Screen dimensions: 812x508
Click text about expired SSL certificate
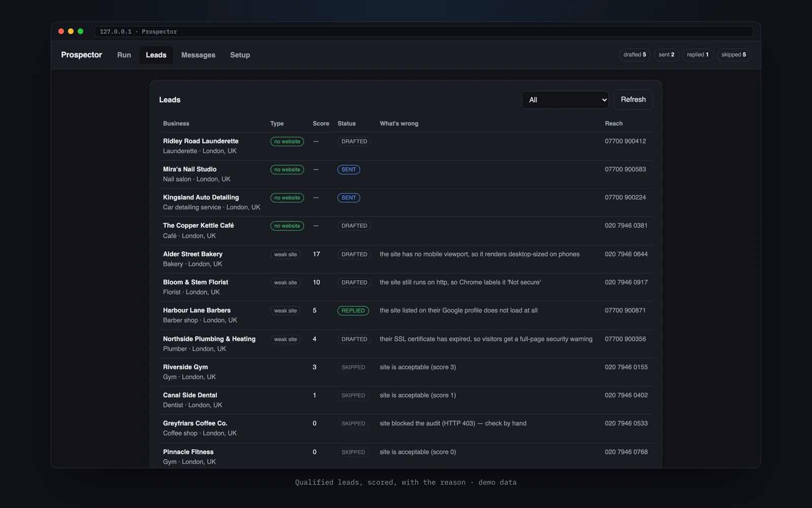tap(486, 339)
